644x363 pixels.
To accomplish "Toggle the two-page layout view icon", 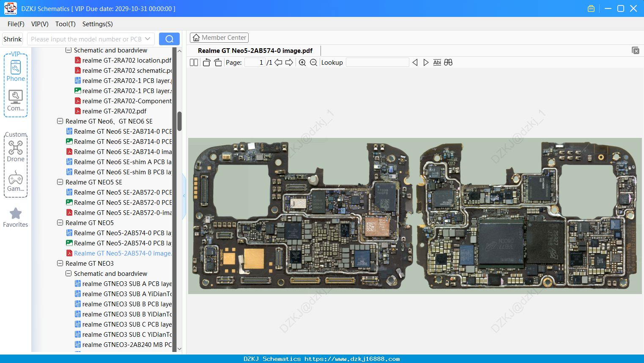I will (194, 63).
